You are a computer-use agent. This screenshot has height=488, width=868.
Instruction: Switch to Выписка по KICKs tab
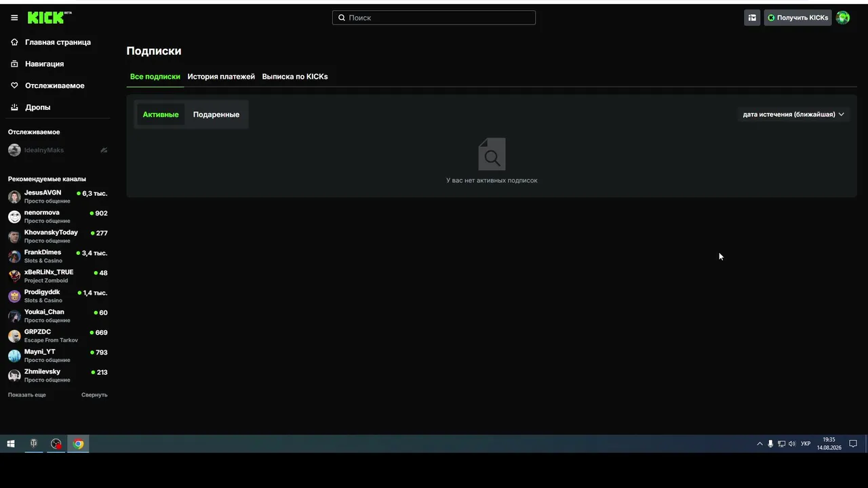coord(295,77)
